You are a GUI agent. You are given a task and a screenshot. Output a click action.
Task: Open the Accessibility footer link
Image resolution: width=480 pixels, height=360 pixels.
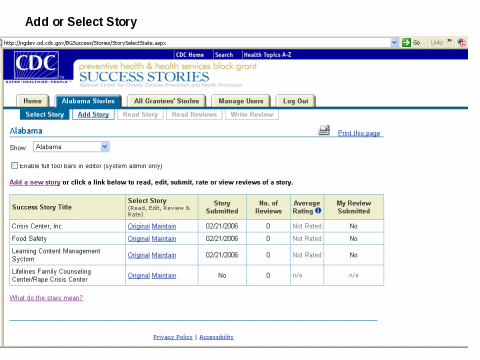click(216, 337)
